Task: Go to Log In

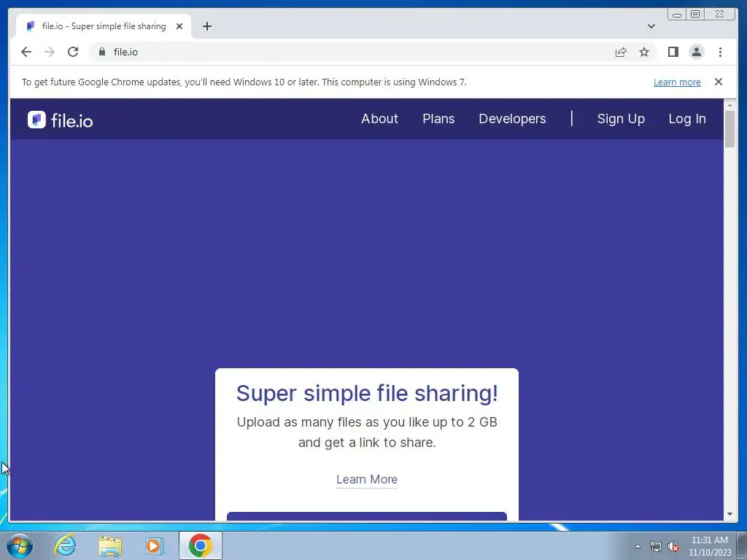Action: click(x=687, y=119)
